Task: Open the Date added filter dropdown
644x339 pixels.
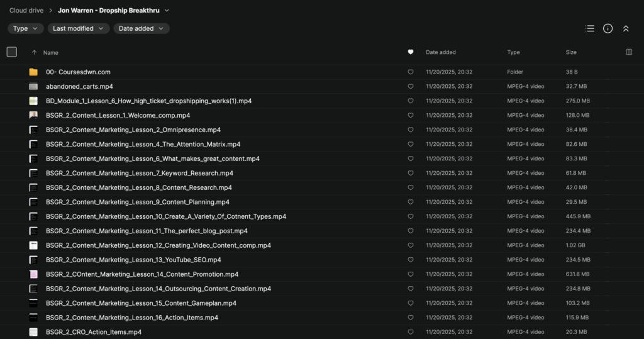Action: click(x=142, y=28)
